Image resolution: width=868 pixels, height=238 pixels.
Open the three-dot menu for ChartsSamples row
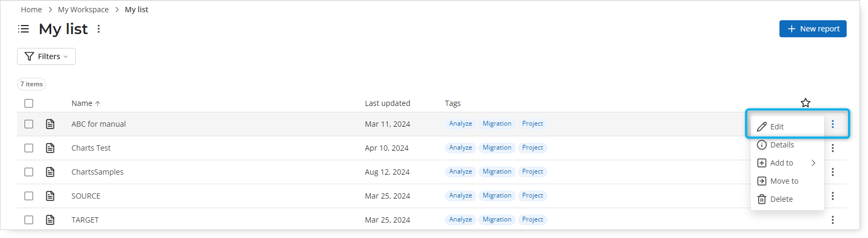[832, 172]
